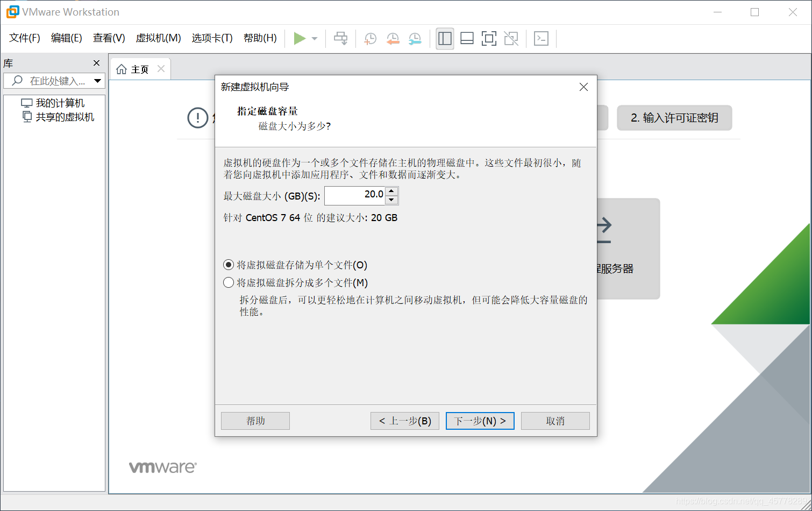Maximize the VMware Workstation window
The image size is (812, 511).
[755, 12]
